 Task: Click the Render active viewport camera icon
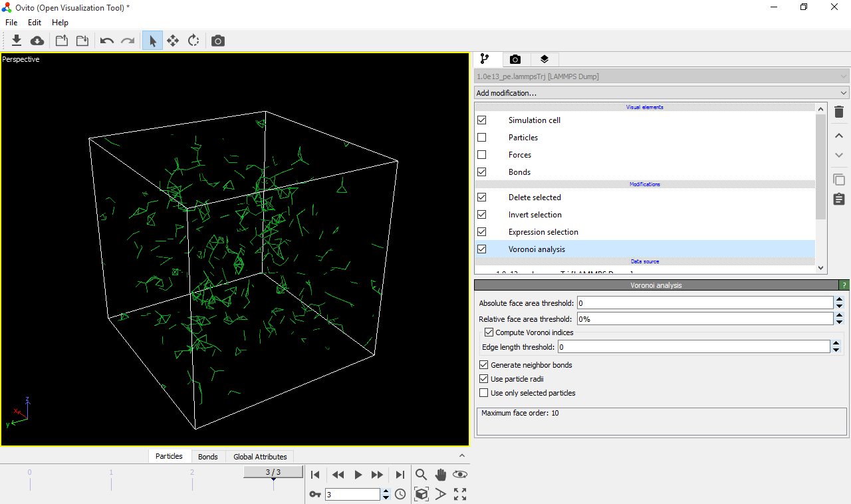coord(218,41)
